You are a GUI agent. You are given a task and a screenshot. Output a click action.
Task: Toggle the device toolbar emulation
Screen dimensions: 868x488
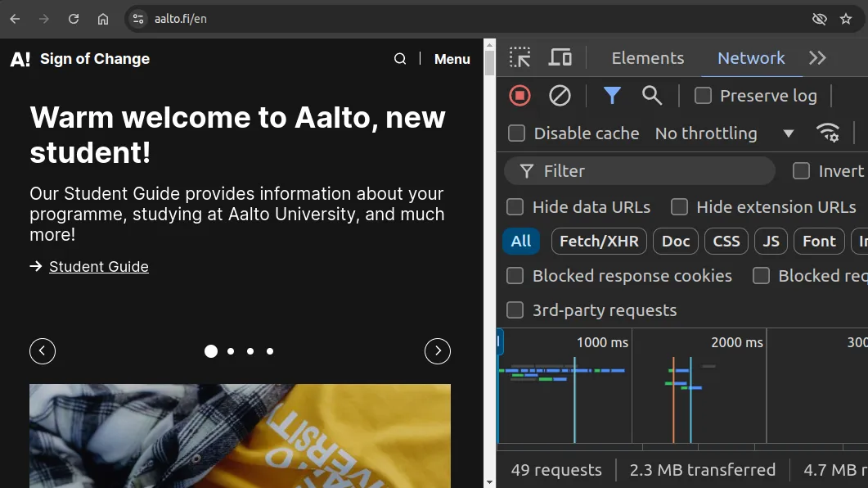(x=560, y=57)
